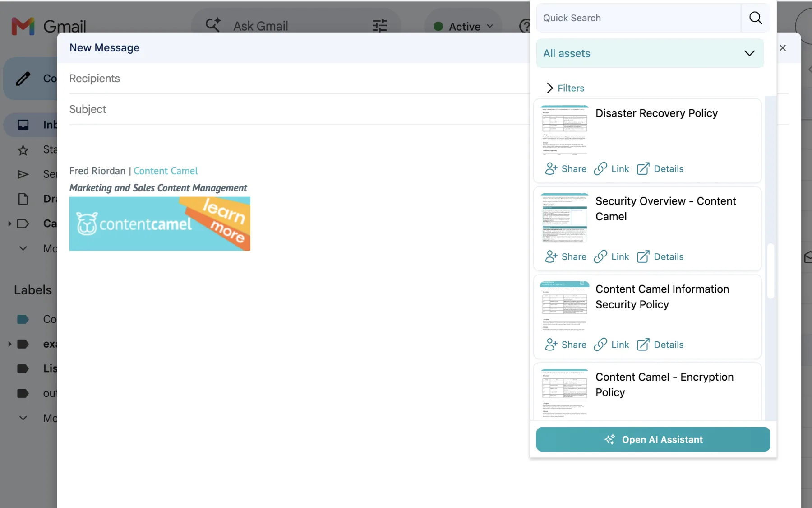Image resolution: width=812 pixels, height=508 pixels.
Task: Click Information Security Policy chain icon
Action: (600, 345)
